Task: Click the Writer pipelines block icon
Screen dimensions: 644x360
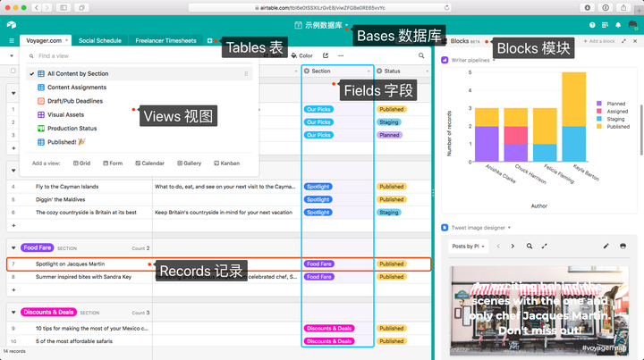Action: pyautogui.click(x=445, y=60)
